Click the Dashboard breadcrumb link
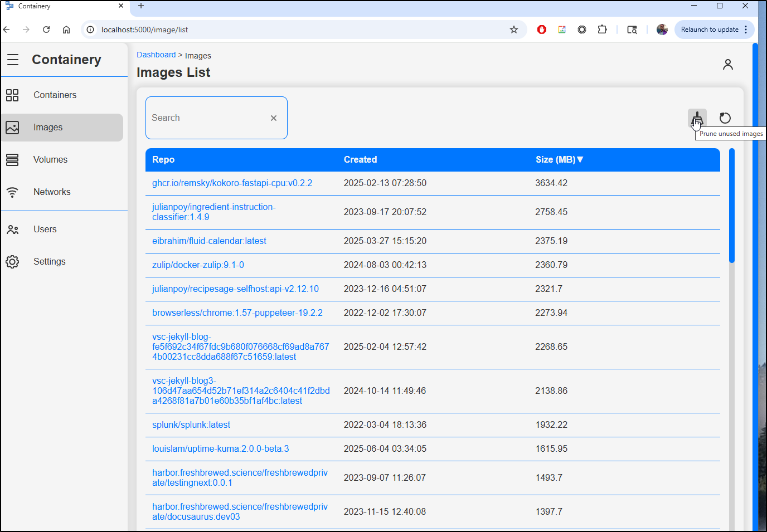 point(156,55)
